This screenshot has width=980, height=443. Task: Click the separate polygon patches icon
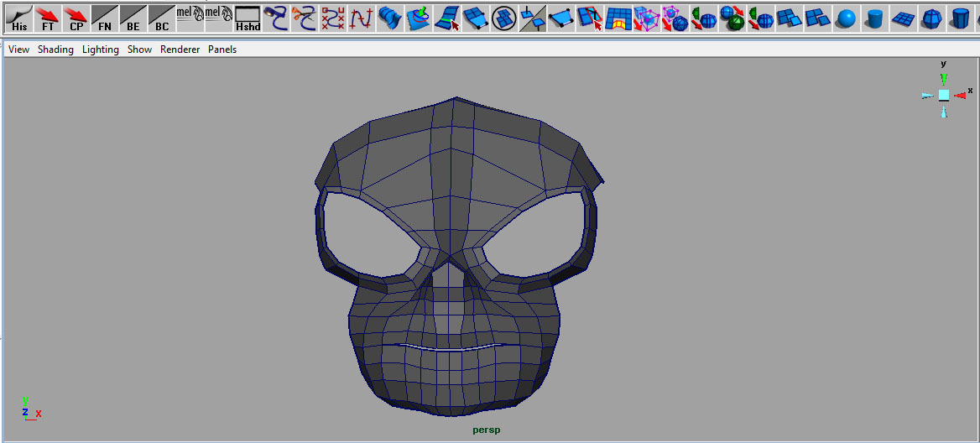click(818, 18)
